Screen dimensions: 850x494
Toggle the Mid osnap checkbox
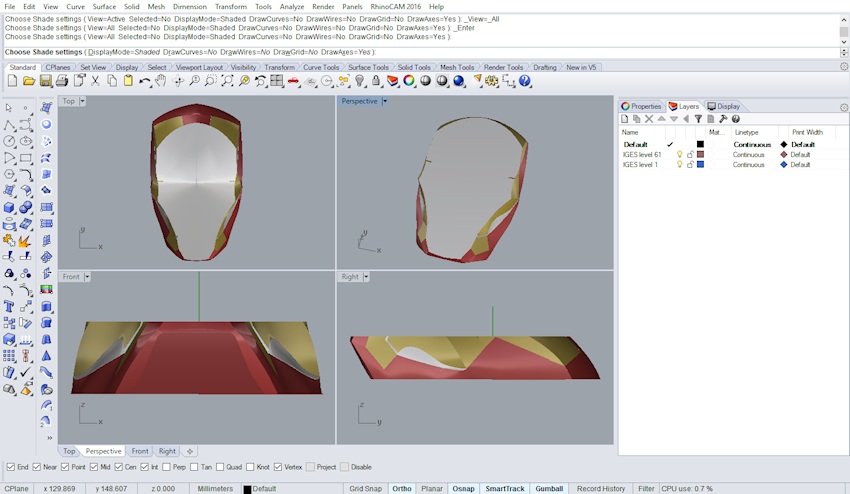[94, 467]
